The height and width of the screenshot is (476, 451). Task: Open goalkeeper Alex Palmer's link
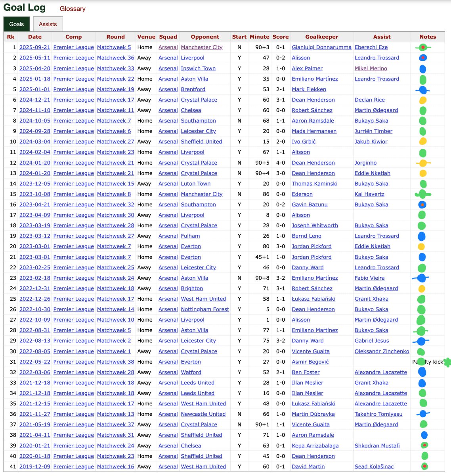[307, 68]
